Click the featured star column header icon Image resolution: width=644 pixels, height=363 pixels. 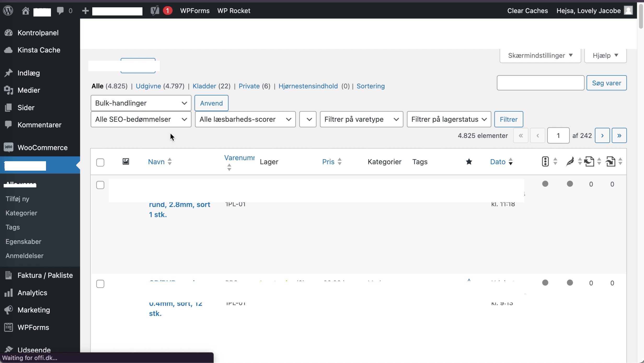(x=469, y=162)
